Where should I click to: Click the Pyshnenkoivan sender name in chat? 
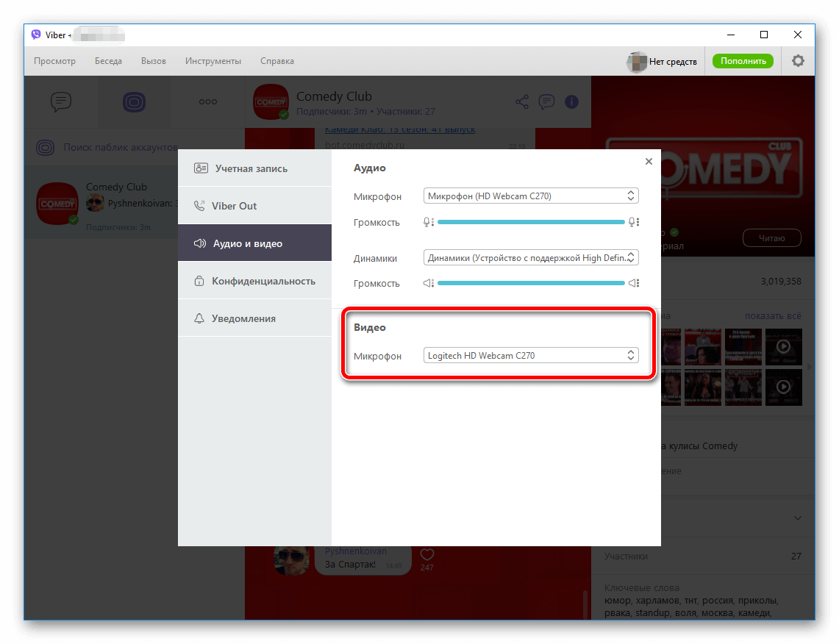355,551
